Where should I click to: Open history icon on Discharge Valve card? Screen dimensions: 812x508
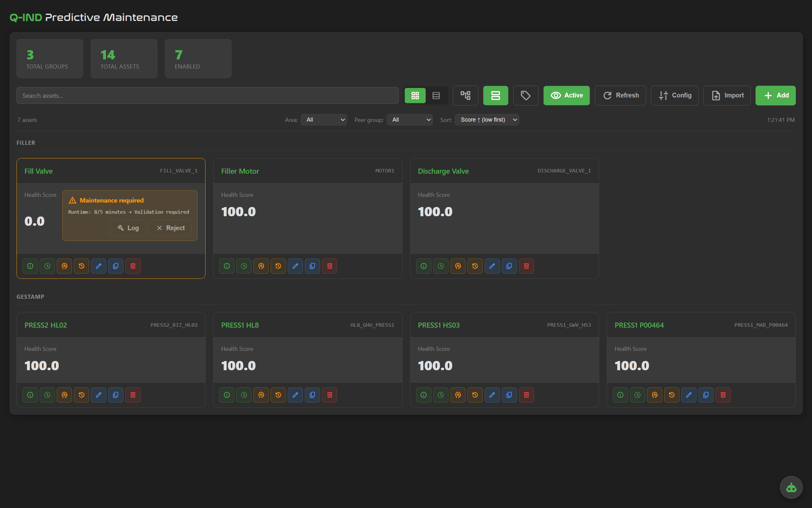[475, 266]
